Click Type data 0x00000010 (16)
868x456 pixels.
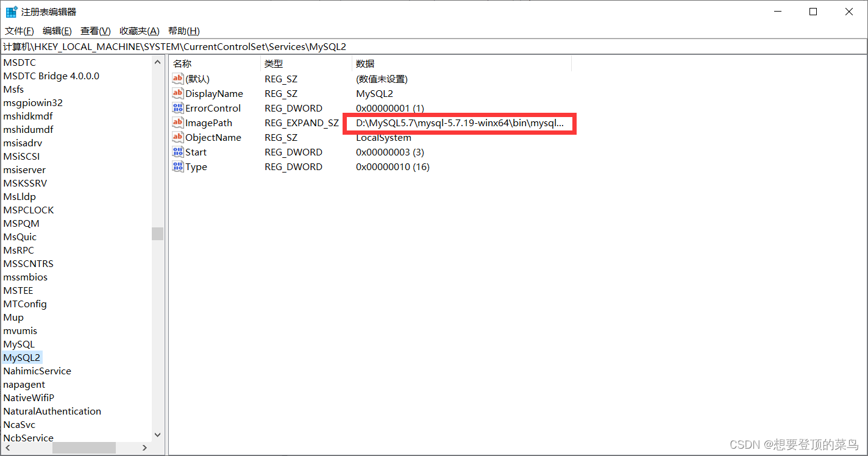tap(393, 166)
